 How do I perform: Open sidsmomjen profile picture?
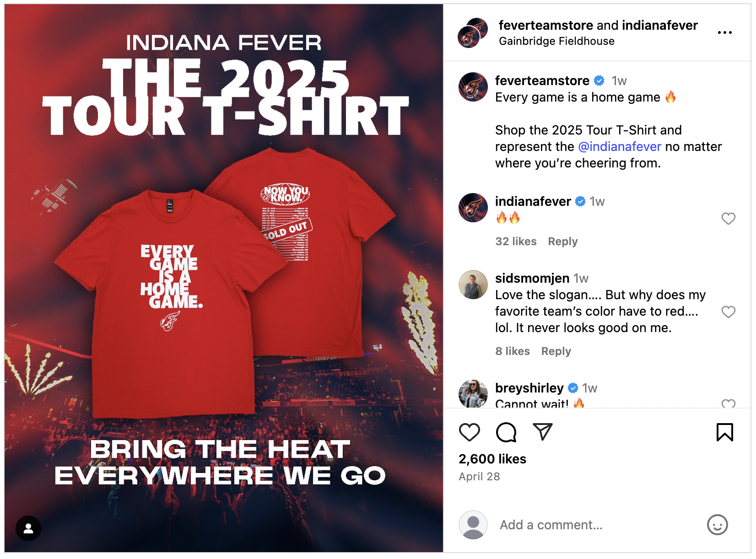(473, 285)
